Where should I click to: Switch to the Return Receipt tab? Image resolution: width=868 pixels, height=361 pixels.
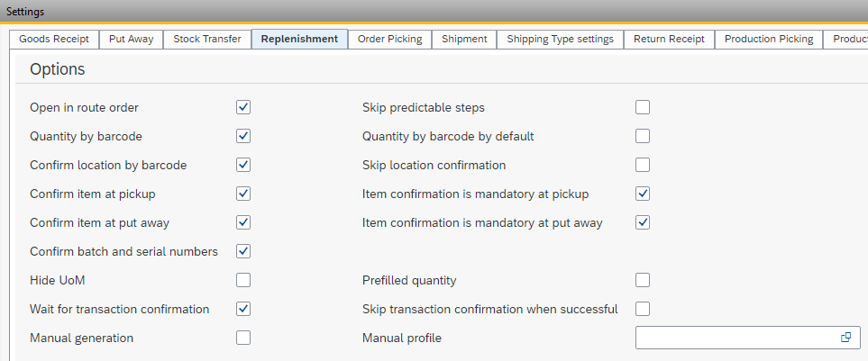pos(669,39)
